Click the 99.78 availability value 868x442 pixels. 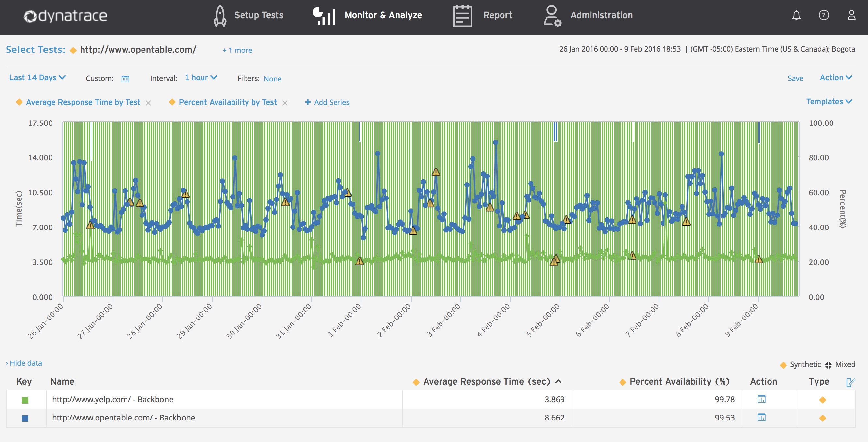725,399
